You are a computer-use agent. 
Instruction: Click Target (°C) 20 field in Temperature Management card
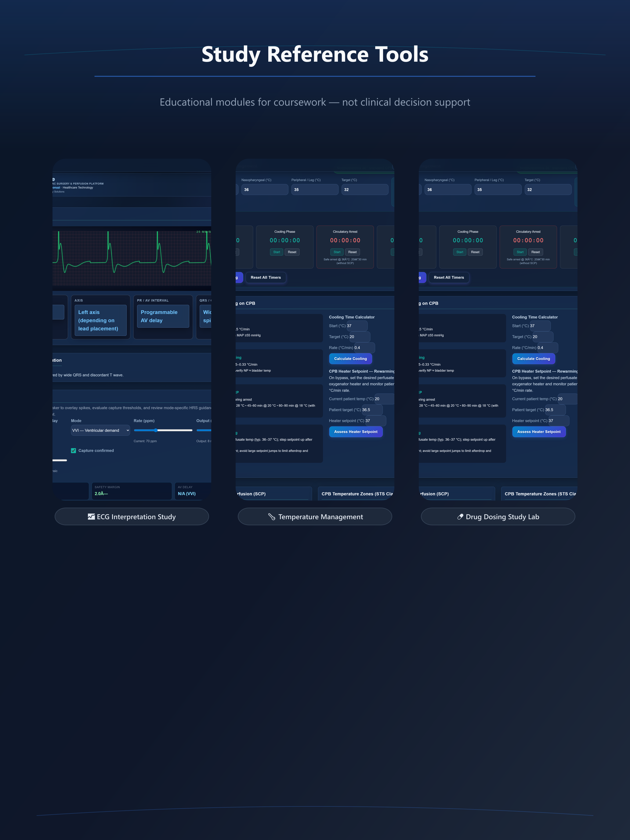pos(359,337)
